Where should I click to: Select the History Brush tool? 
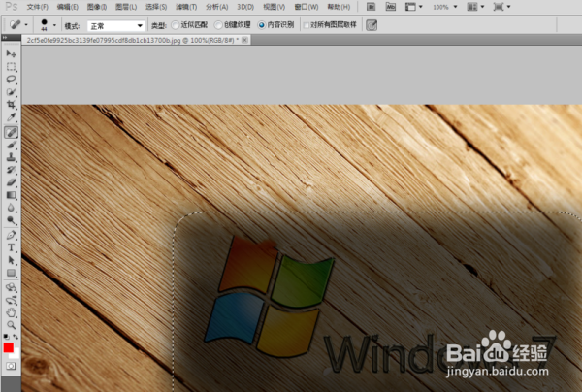pyautogui.click(x=11, y=170)
